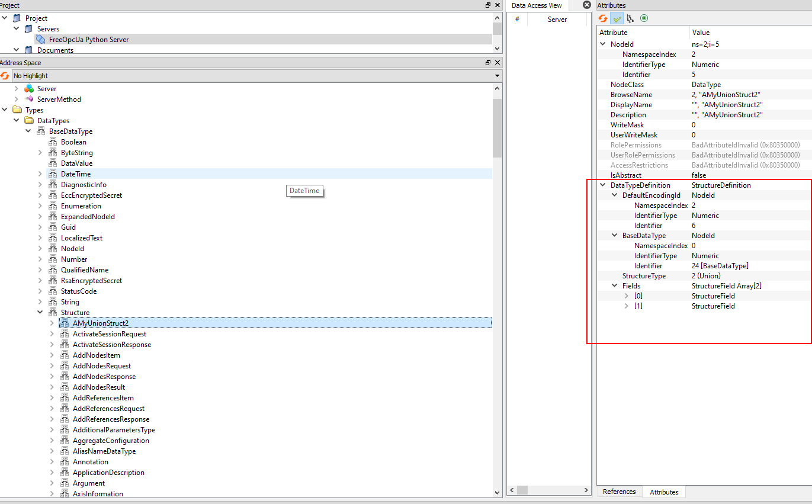Click the ServerMethod icon
812x504 pixels.
29,99
